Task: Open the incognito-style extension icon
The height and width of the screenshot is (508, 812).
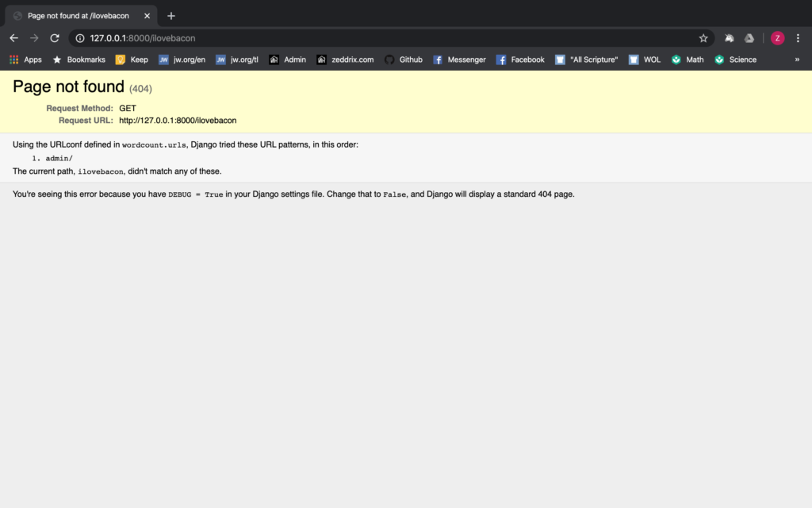Action: click(730, 38)
